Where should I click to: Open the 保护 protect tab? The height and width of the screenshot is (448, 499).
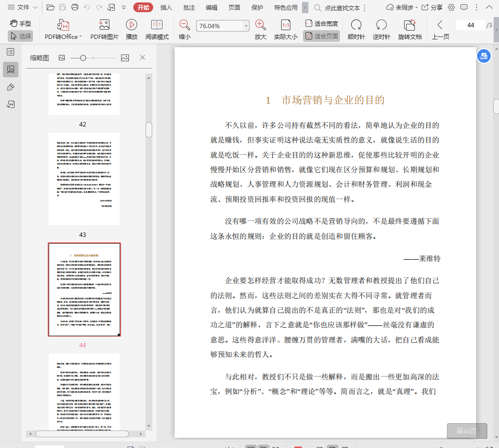[257, 7]
